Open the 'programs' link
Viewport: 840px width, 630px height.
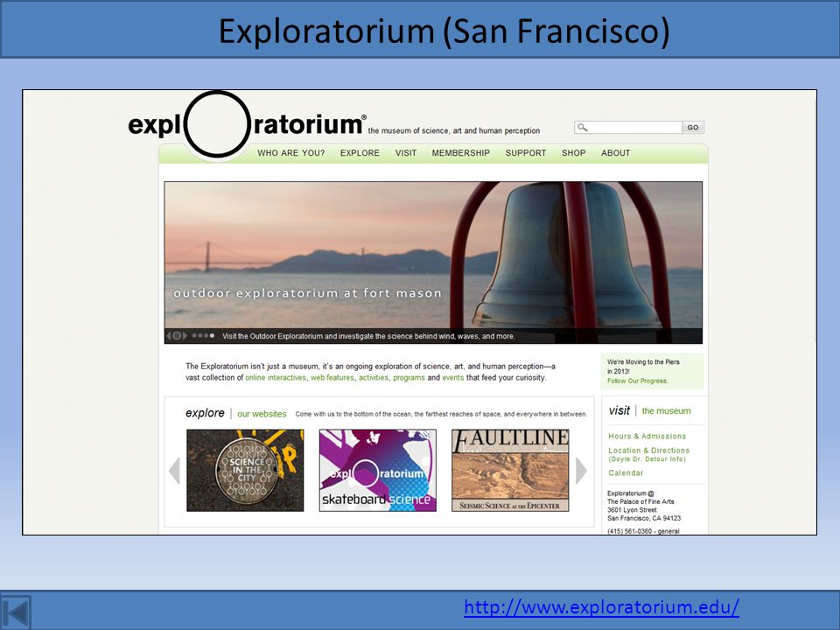click(x=409, y=378)
